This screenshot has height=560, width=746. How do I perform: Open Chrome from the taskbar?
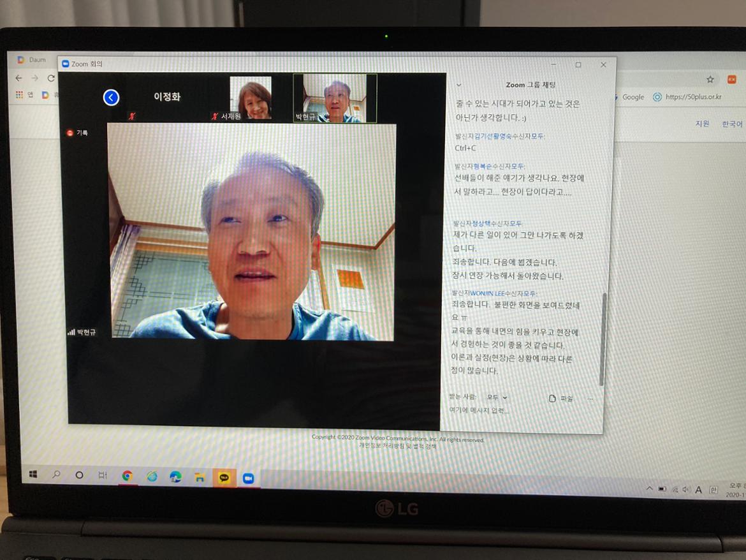click(x=128, y=475)
